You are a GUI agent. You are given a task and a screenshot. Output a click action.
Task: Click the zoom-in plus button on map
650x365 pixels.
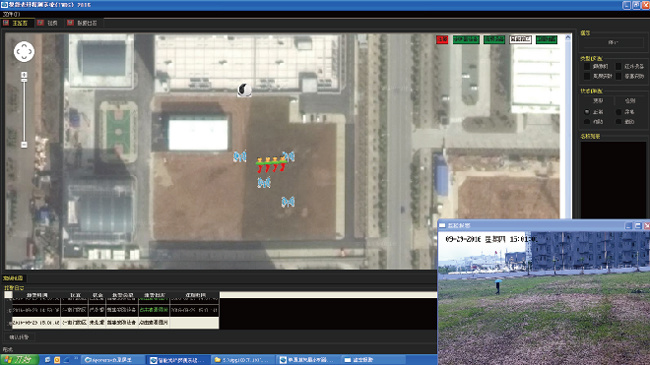pos(24,75)
